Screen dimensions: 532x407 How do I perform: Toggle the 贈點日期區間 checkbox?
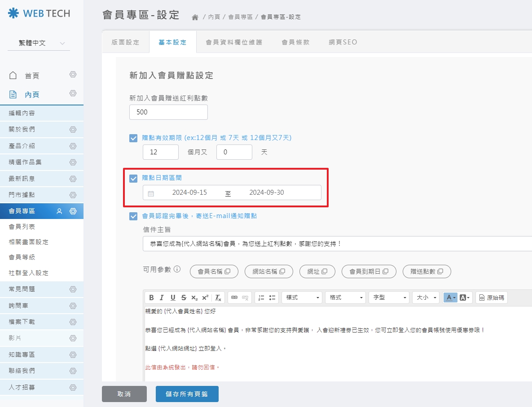tap(133, 178)
